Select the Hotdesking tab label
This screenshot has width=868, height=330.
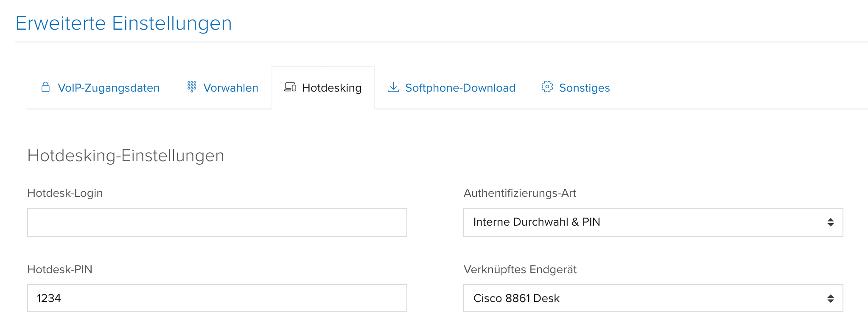[332, 88]
